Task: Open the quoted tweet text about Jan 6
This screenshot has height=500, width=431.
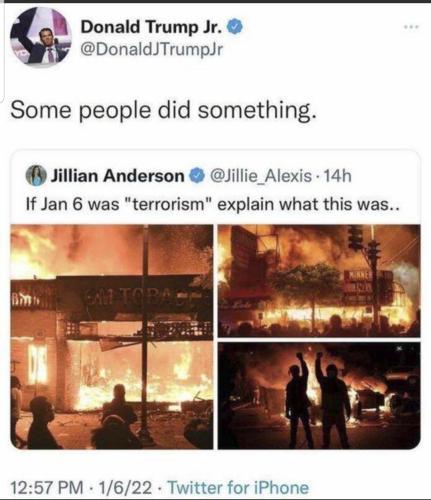Action: pos(212,204)
